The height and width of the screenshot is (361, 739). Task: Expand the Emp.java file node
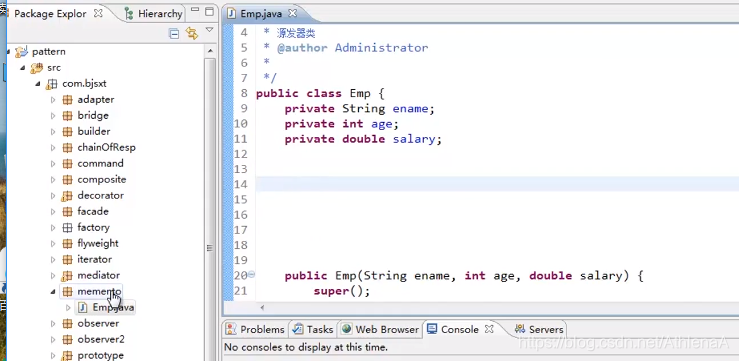pos(68,308)
